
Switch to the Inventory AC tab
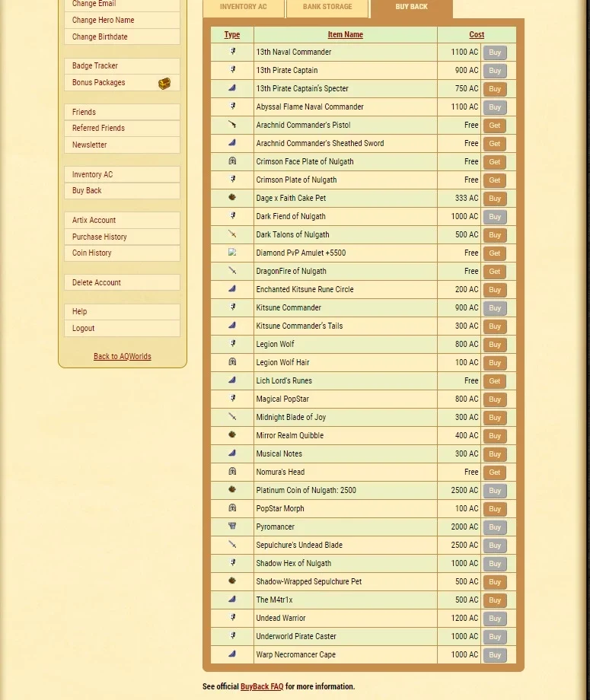[244, 7]
